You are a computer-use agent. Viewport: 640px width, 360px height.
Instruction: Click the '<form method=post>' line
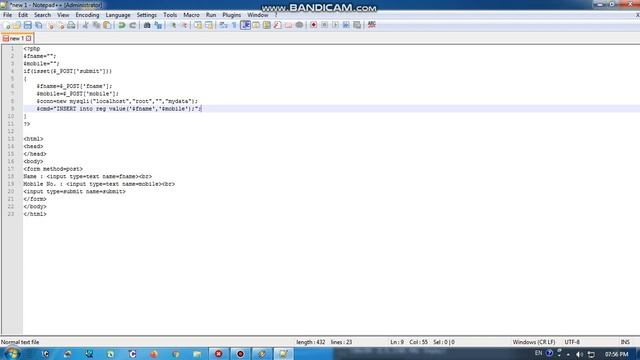pos(53,169)
